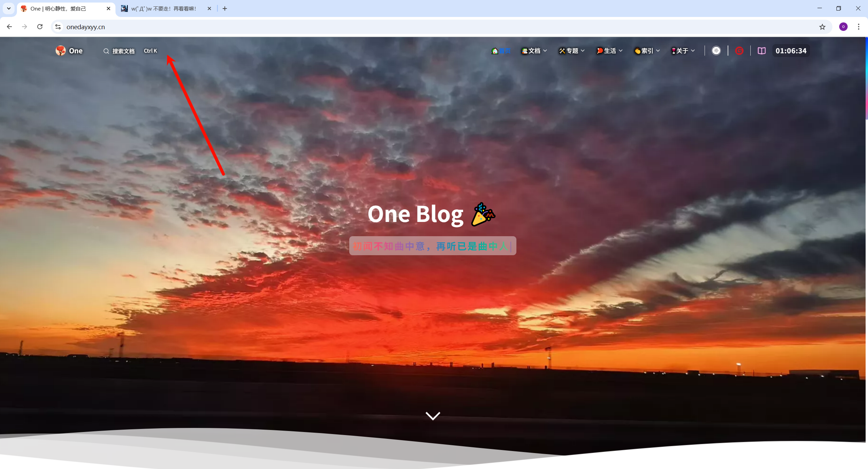Image resolution: width=868 pixels, height=469 pixels.
Task: Open the Chrome three-dot menu
Action: (x=859, y=27)
